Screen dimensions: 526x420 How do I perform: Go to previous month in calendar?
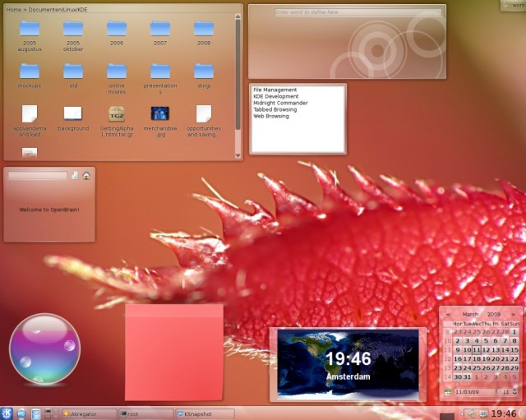(447, 314)
